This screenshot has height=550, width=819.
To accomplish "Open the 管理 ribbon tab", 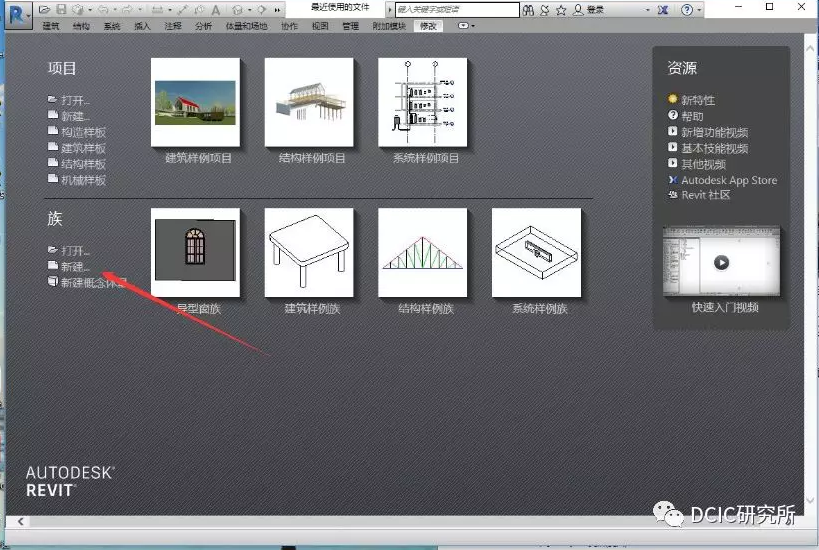I will click(x=350, y=26).
